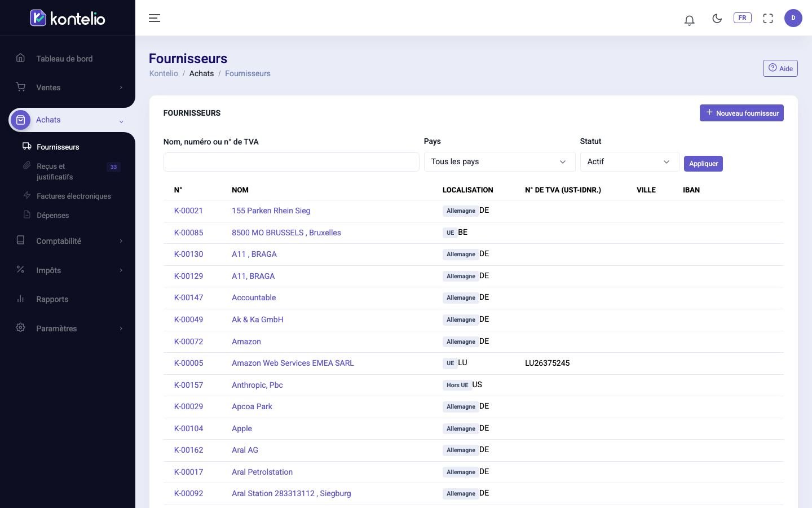Click the Comptabilité book icon
This screenshot has height=508, width=812.
(20, 240)
